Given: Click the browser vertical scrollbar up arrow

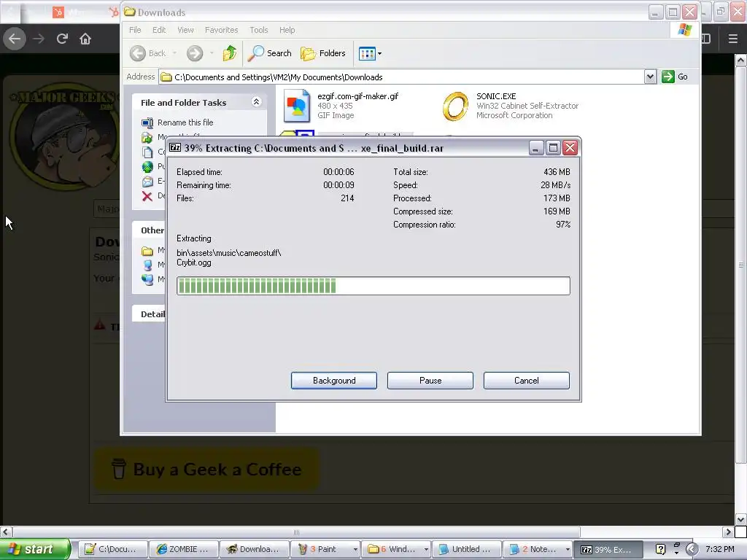Looking at the screenshot, I should [x=741, y=61].
